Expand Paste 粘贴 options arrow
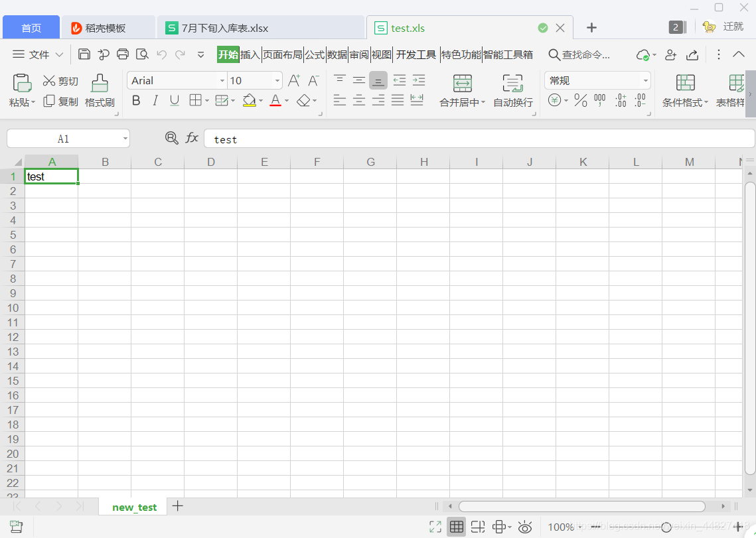The image size is (756, 538). click(33, 103)
